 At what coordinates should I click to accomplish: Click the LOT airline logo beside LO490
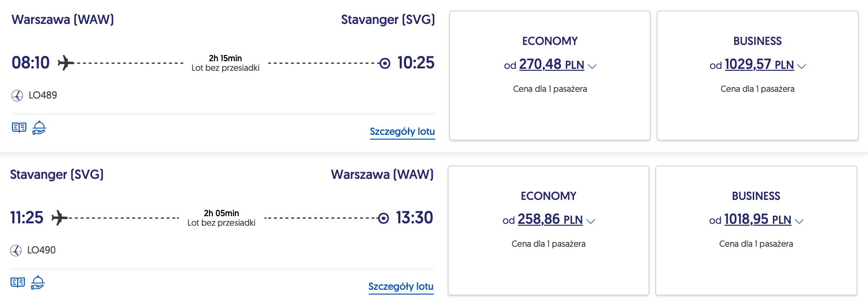pyautogui.click(x=16, y=251)
